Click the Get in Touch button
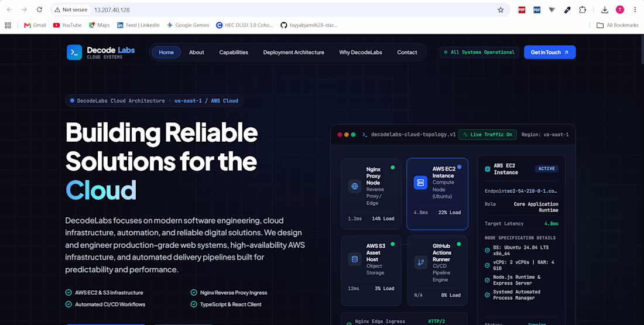This screenshot has height=325, width=644. (x=550, y=52)
